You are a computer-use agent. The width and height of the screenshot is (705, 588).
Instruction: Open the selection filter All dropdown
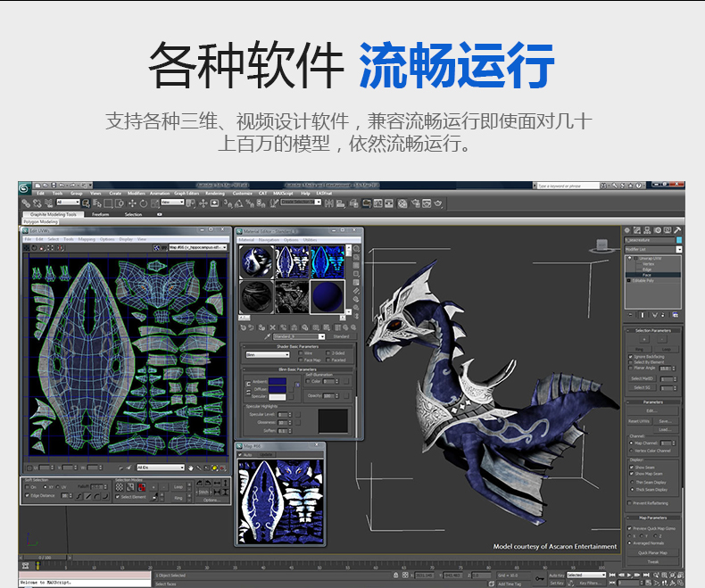click(68, 203)
